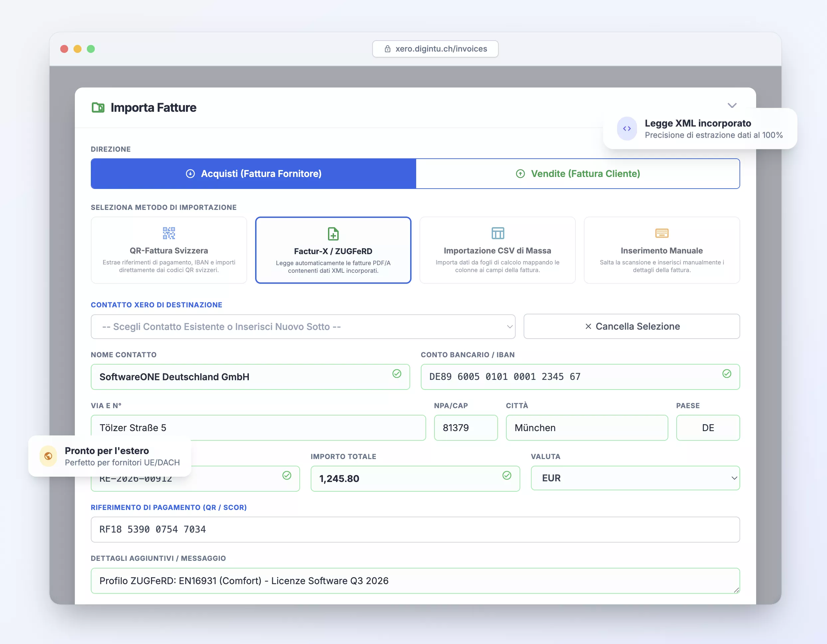Click the yellow minimize window dot

click(78, 49)
